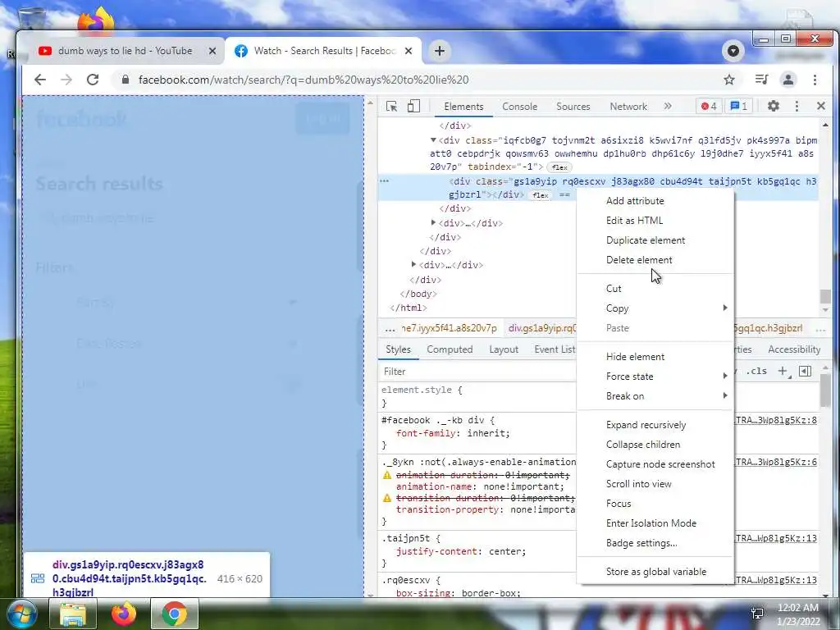Image resolution: width=840 pixels, height=630 pixels.
Task: Open the Break on submenu
Action: point(655,396)
